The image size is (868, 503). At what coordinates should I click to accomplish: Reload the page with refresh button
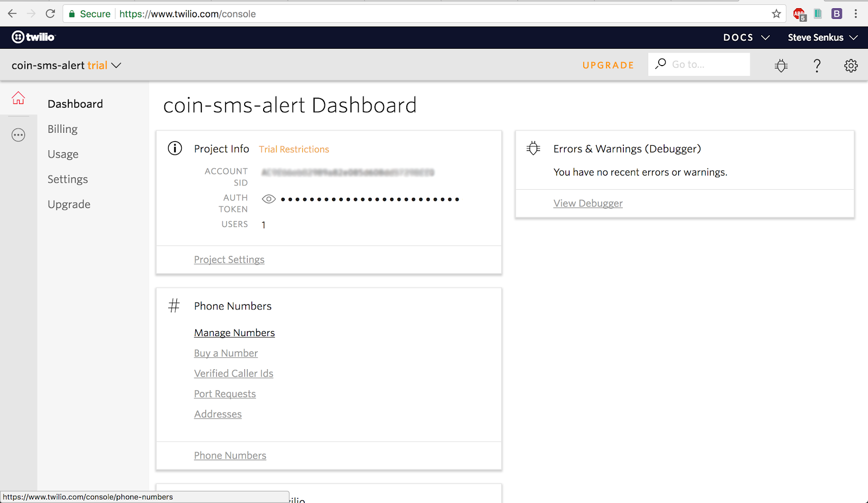click(x=50, y=14)
